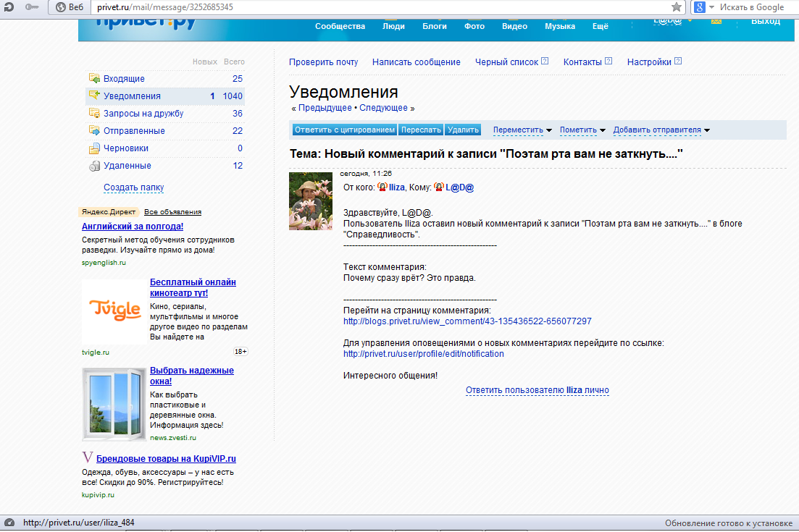The height and width of the screenshot is (532, 799).
Task: Go to Предыдущее message
Action: (325, 107)
